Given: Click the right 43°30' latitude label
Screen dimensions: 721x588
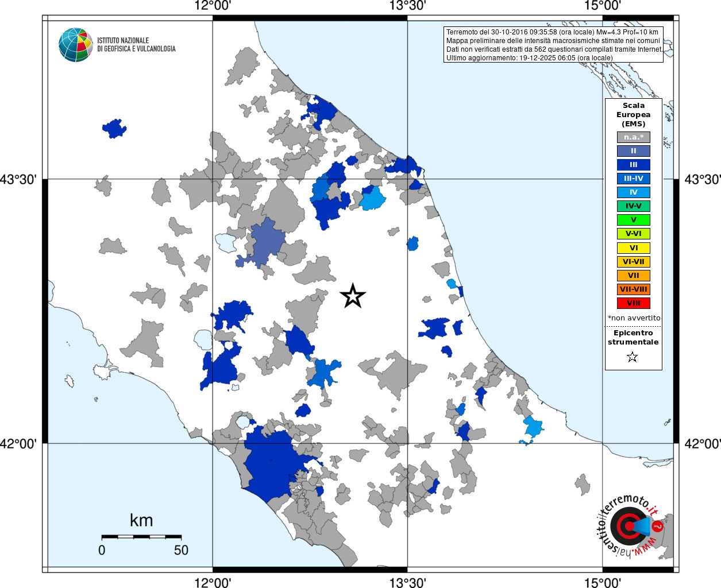Looking at the screenshot, I should 702,180.
